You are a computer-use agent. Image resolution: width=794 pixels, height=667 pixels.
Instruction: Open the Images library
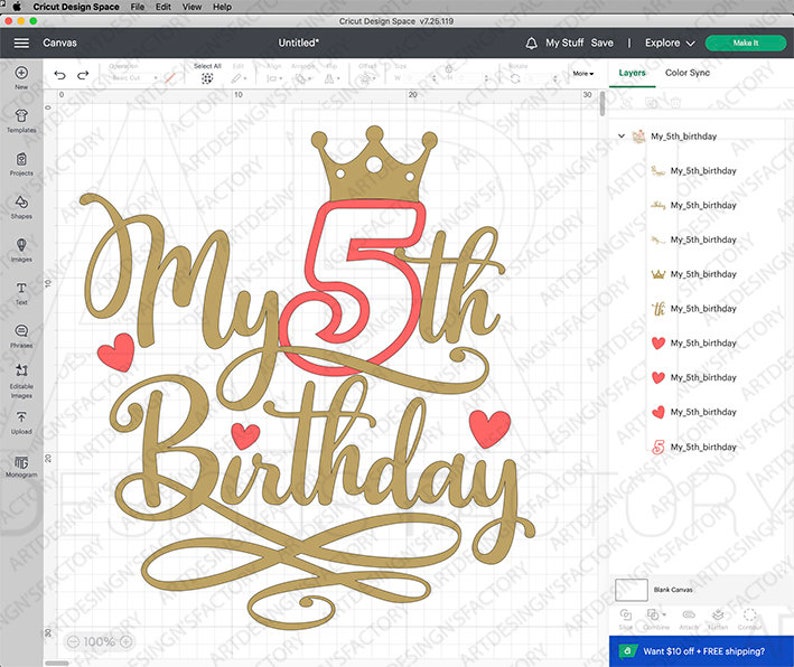pos(21,250)
